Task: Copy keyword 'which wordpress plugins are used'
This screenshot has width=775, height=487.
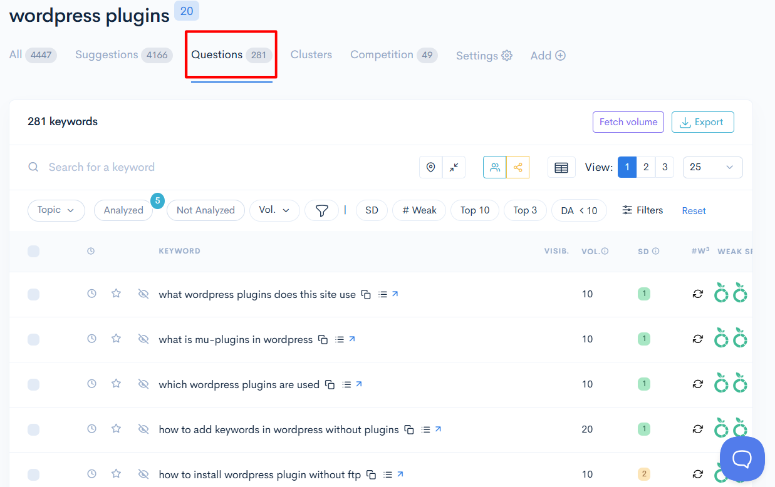Action: 330,385
